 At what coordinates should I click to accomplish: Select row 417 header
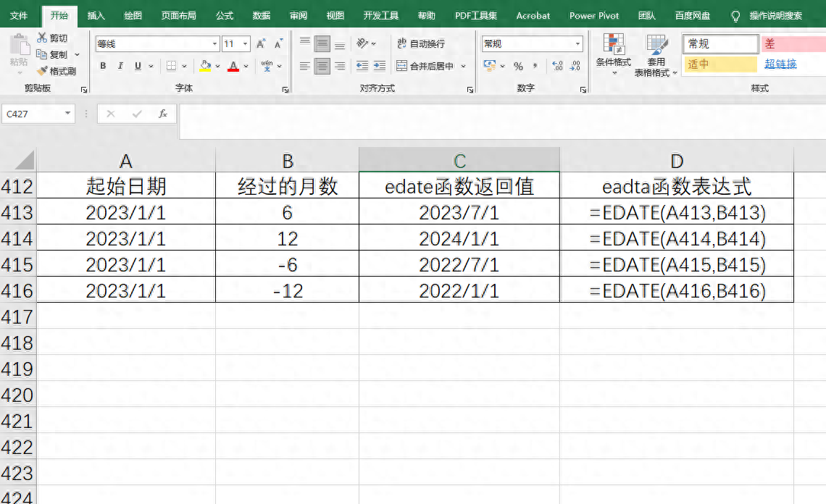tap(18, 316)
